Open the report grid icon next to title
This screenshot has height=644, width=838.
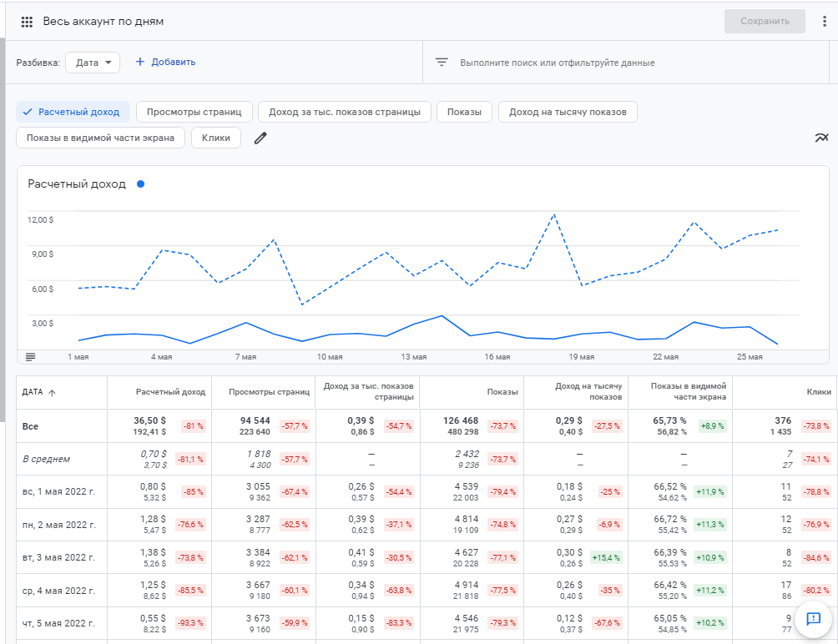pyautogui.click(x=27, y=22)
